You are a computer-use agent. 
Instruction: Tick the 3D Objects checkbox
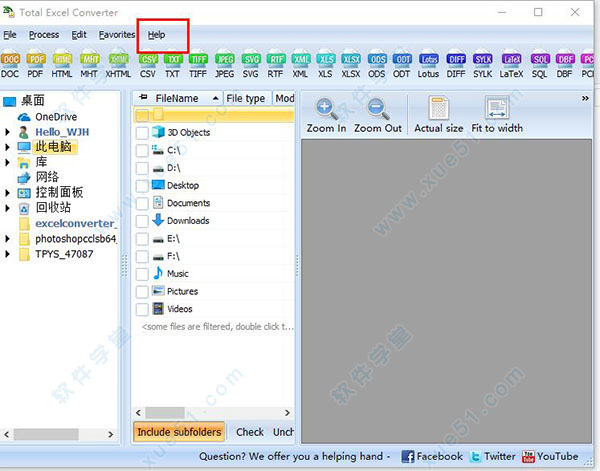point(142,133)
